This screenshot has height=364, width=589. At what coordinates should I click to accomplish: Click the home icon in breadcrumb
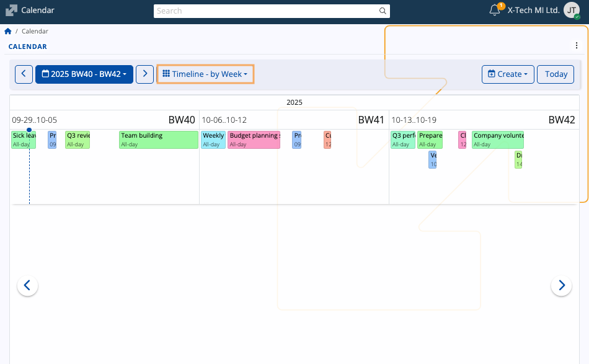(8, 31)
